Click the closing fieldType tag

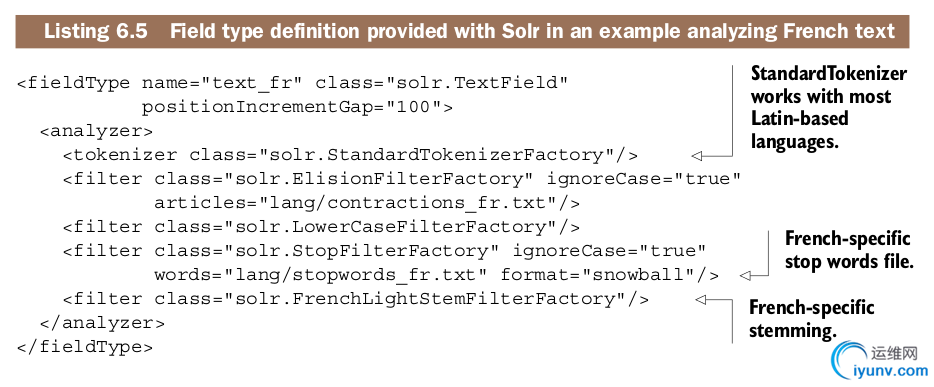pyautogui.click(x=85, y=347)
